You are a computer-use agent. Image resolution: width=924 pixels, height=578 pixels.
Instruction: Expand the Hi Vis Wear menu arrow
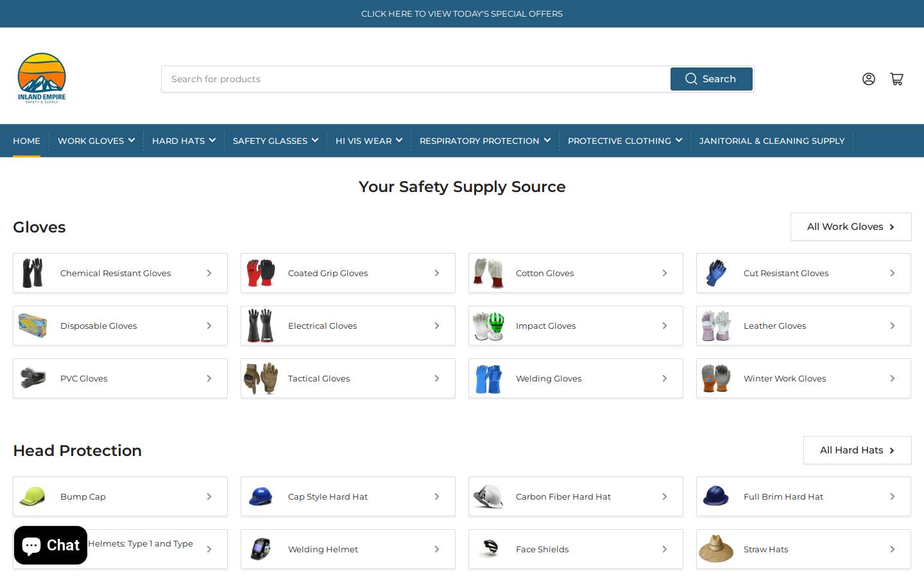pyautogui.click(x=399, y=140)
